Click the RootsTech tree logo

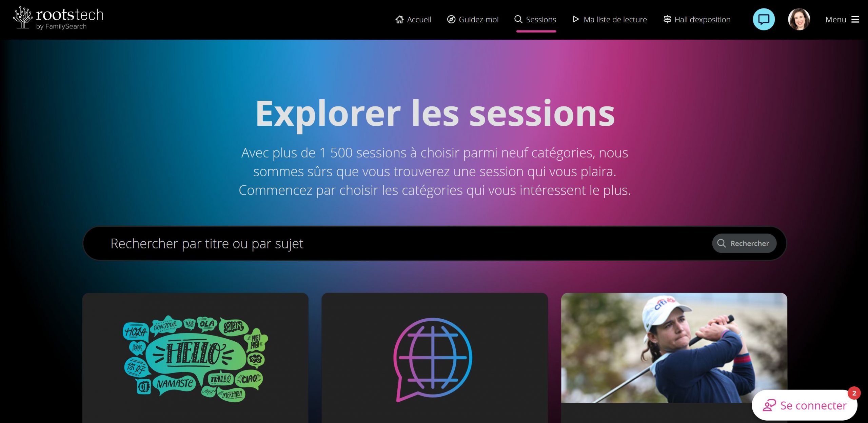(x=23, y=18)
